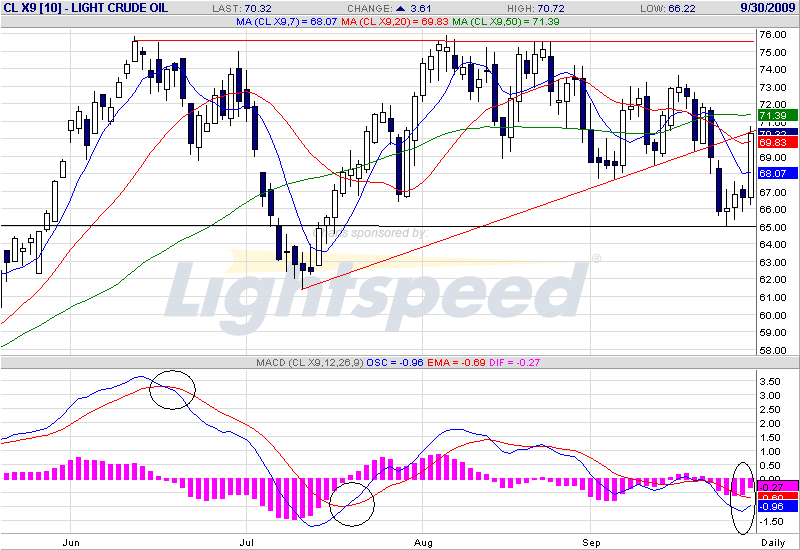Click the 72.00 price axis label
Viewport: 800px width, 550px height.
coord(772,105)
